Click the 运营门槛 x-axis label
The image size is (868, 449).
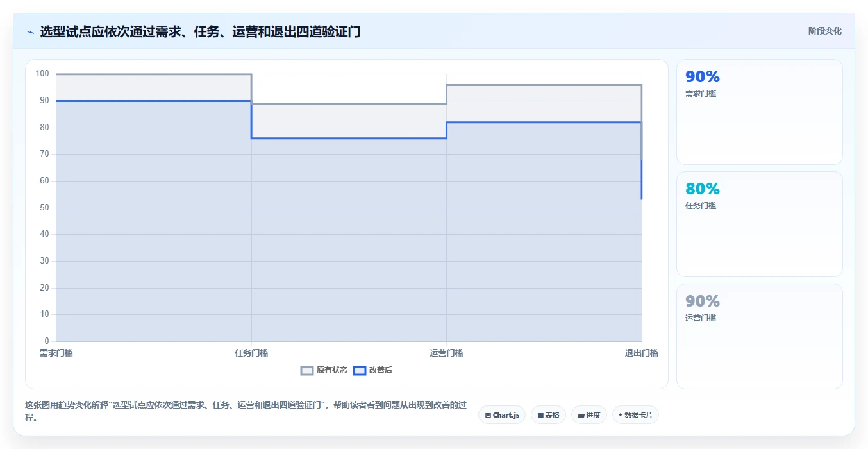click(x=446, y=353)
